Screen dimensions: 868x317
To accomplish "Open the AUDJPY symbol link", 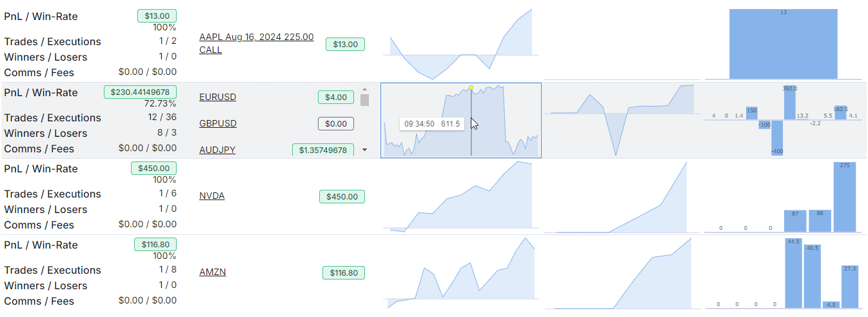I will tap(217, 150).
